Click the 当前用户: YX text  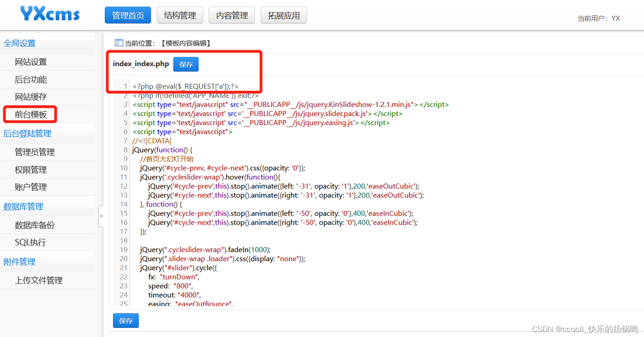point(599,18)
